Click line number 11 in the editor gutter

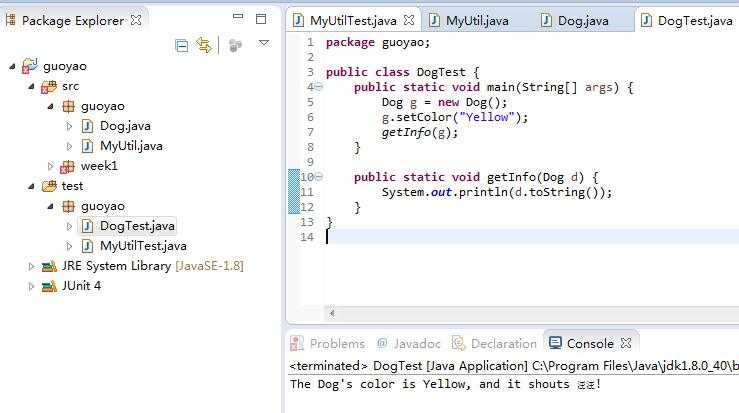(307, 192)
